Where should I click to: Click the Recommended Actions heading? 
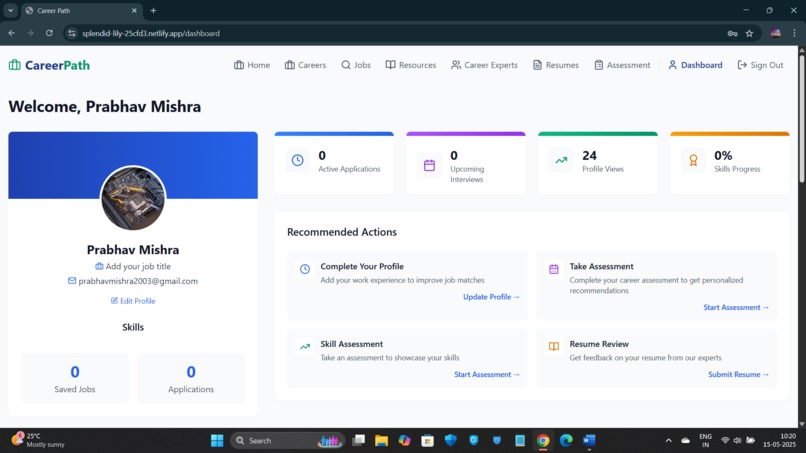[342, 232]
